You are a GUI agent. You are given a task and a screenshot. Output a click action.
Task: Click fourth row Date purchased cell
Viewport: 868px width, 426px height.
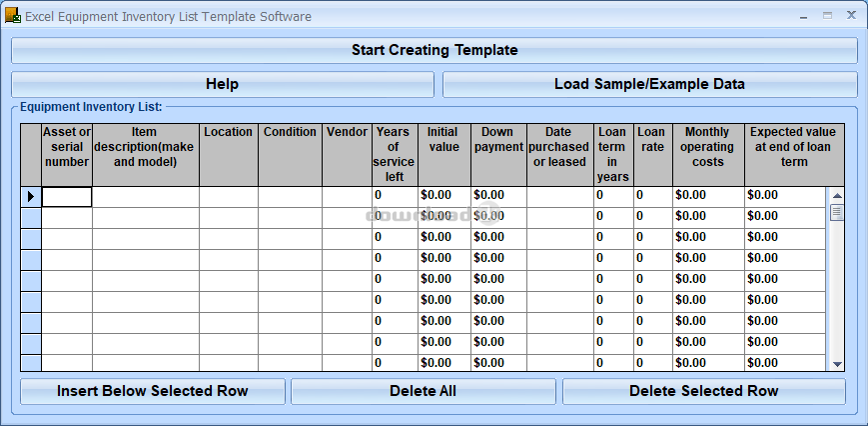(x=560, y=260)
